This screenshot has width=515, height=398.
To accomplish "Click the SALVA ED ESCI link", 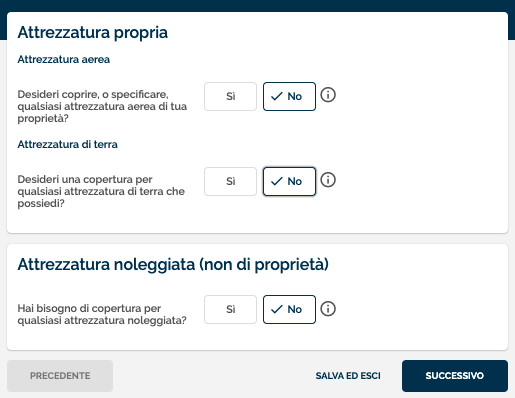I will (x=348, y=376).
